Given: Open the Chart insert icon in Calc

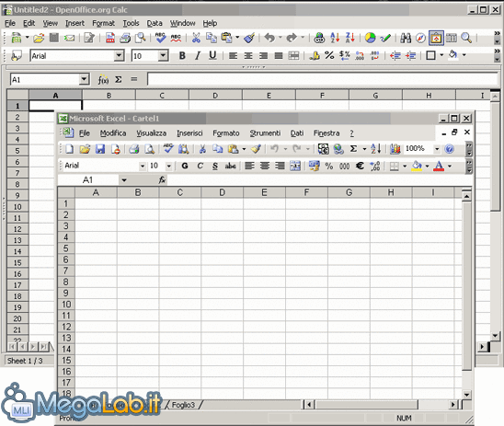Looking at the screenshot, I should coord(370,38).
